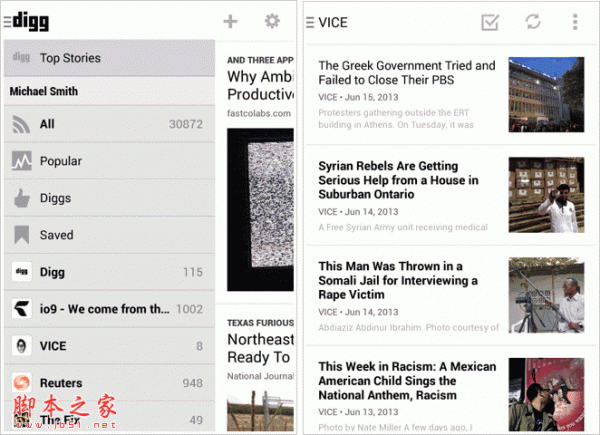Click the Reuters orange favicon
Image resolution: width=600 pixels, height=435 pixels.
21,383
